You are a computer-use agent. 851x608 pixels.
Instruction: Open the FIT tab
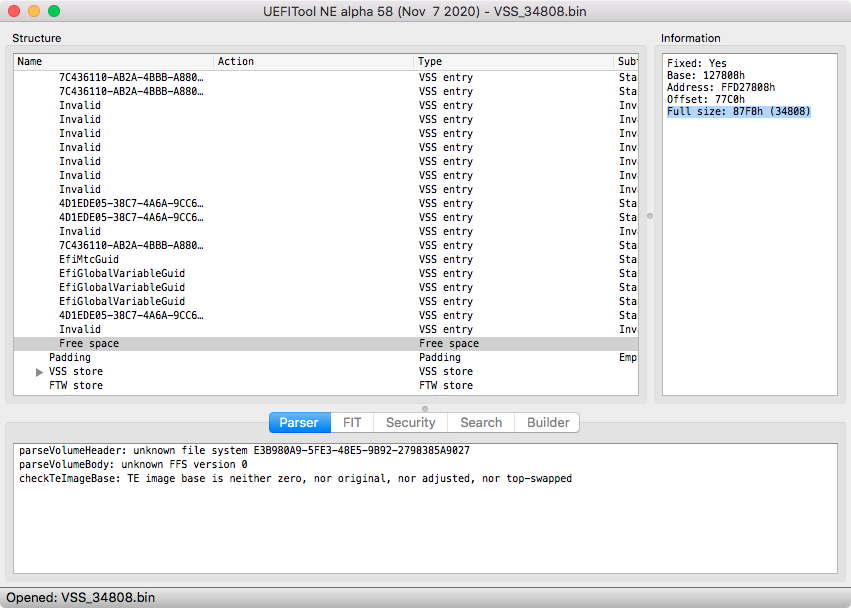click(352, 422)
